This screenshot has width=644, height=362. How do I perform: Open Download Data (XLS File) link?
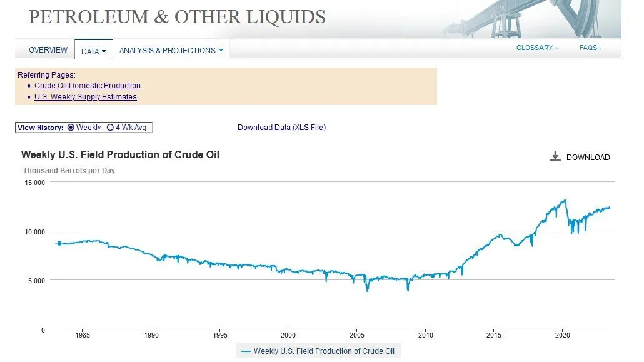tap(281, 127)
